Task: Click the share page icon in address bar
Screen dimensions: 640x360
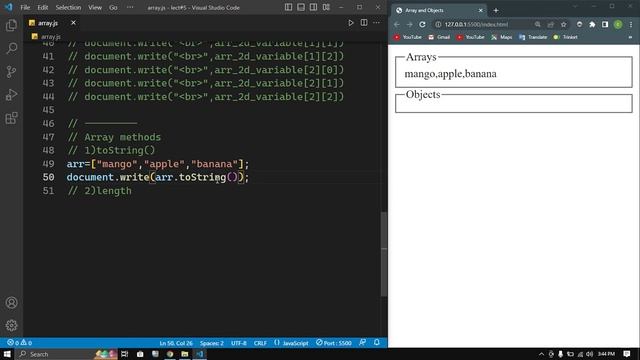Action: click(551, 24)
